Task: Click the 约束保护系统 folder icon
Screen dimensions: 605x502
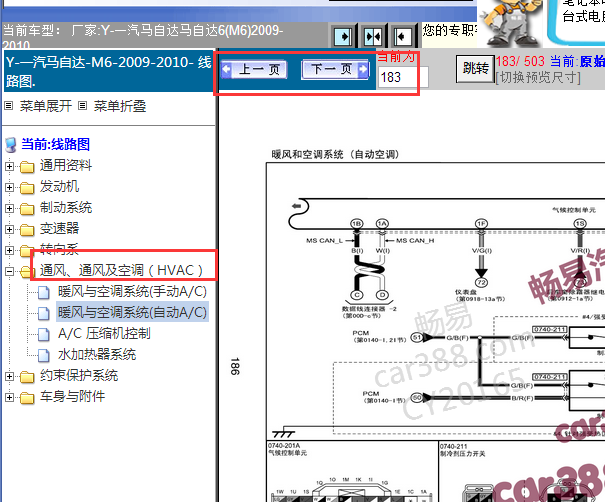Action: (27, 377)
